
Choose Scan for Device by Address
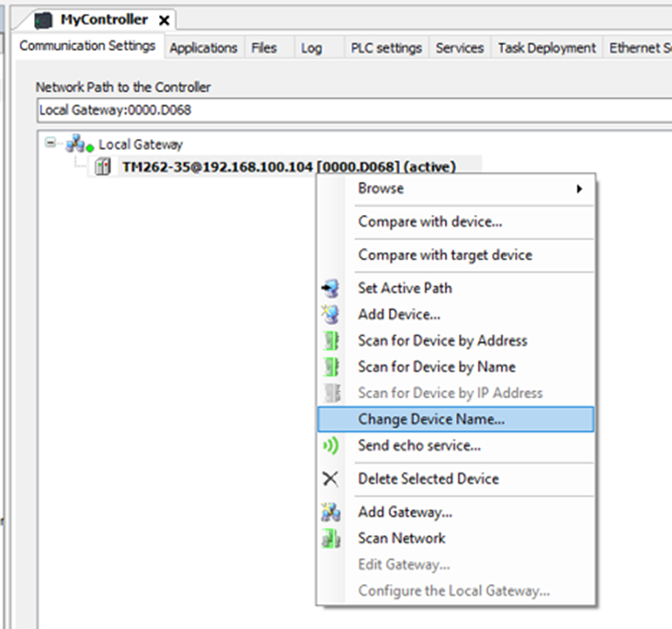pyautogui.click(x=456, y=341)
